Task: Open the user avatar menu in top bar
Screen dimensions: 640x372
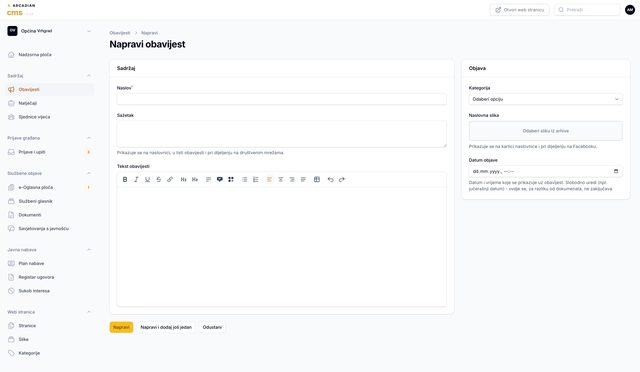Action: (630, 9)
